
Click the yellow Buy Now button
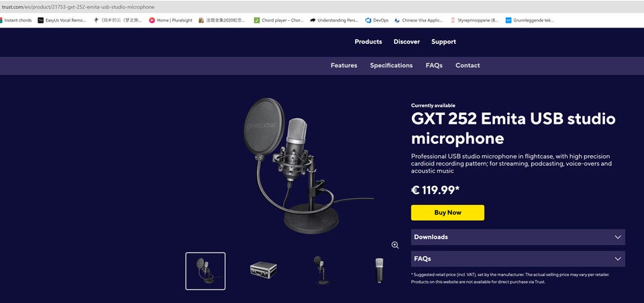coord(447,212)
